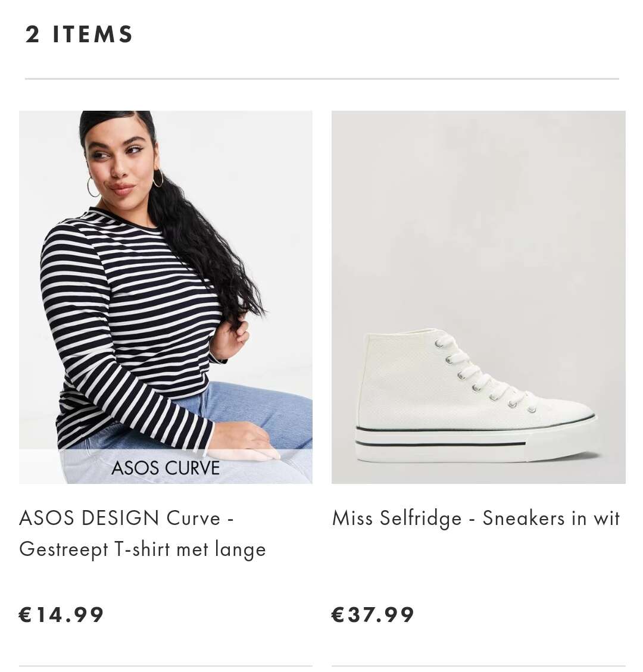Viewport: 643px width, 672px height.
Task: Open the Miss Selfridge Sneakers in wit title
Action: (476, 518)
